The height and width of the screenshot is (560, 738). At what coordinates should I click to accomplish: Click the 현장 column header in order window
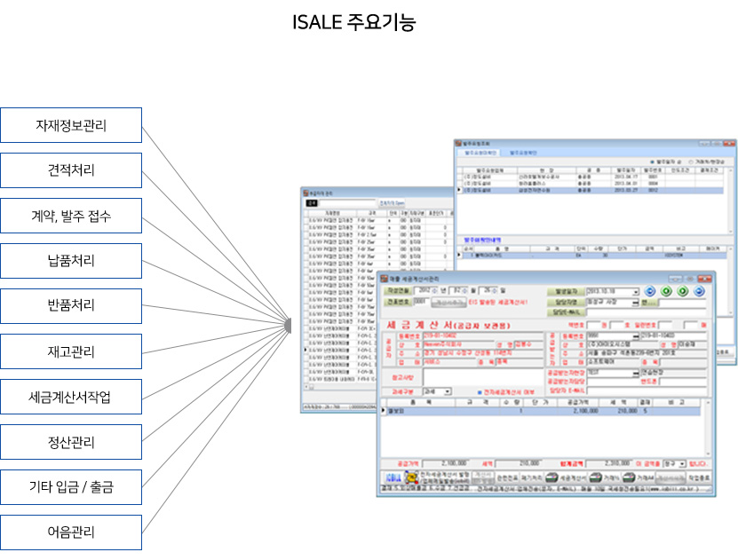tap(547, 170)
